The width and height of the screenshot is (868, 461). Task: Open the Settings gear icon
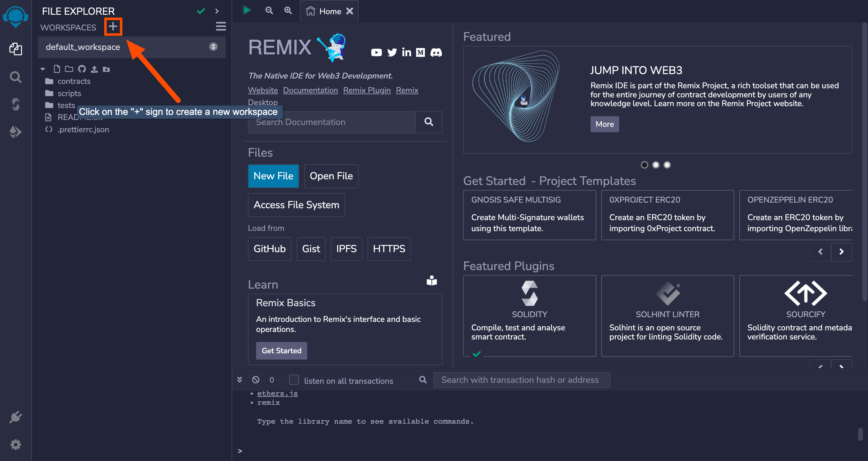pyautogui.click(x=15, y=444)
